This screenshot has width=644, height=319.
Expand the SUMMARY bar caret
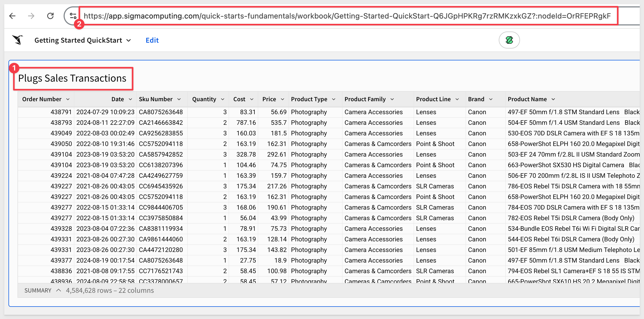(59, 290)
